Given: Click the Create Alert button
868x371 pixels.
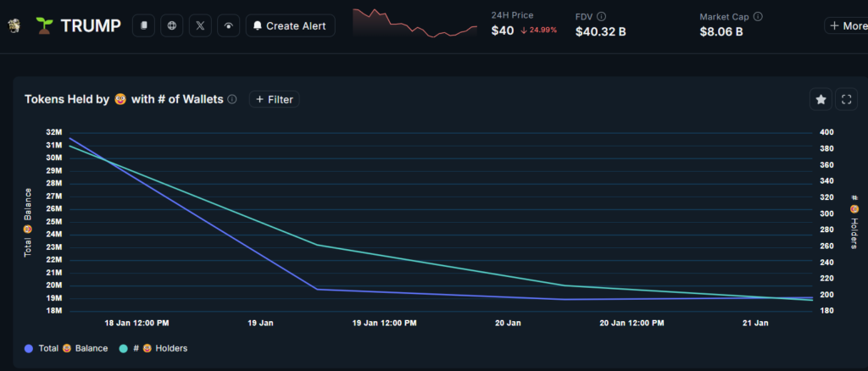Looking at the screenshot, I should point(290,25).
